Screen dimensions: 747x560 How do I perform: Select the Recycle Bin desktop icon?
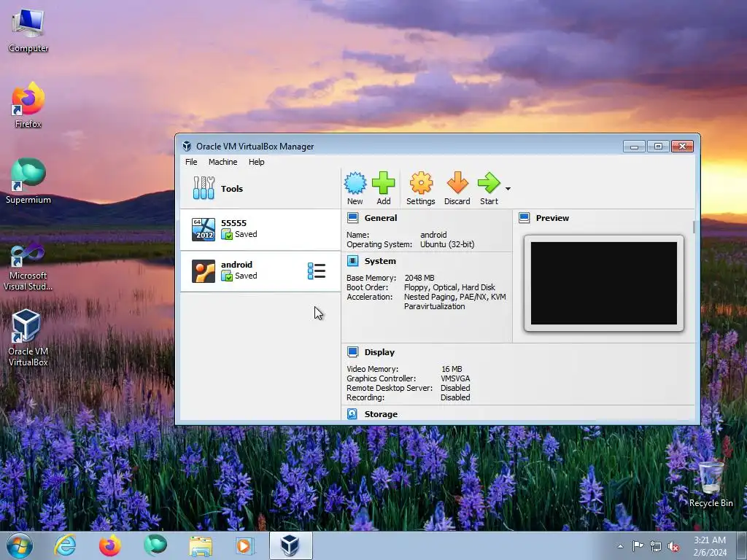coord(711,483)
